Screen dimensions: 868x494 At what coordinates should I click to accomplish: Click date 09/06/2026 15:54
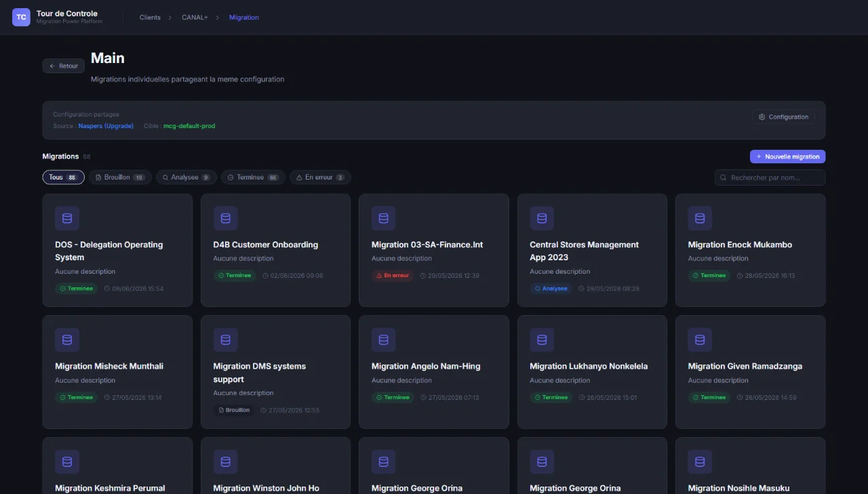[x=134, y=289]
